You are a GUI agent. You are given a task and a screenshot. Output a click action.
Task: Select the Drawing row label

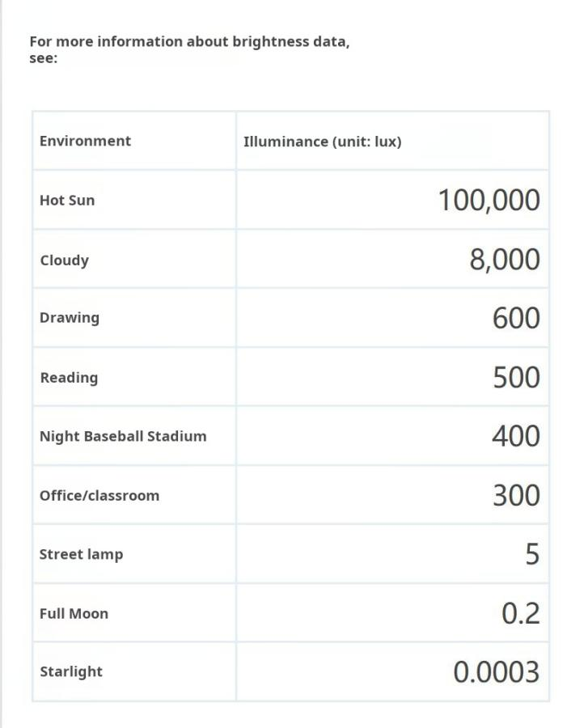click(70, 318)
